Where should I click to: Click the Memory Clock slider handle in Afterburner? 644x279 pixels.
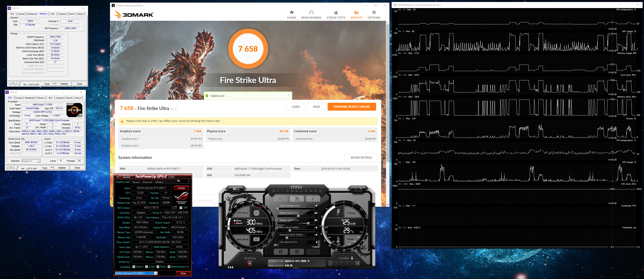(287, 238)
